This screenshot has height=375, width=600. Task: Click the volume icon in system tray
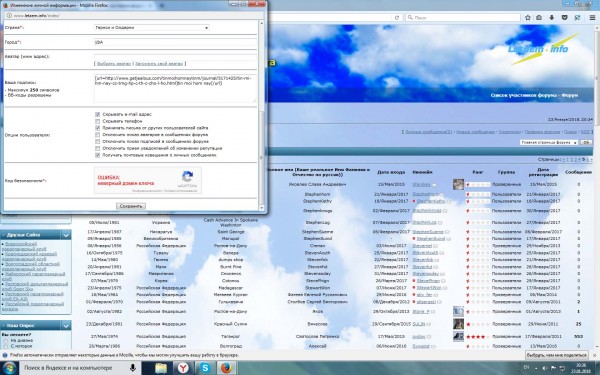[x=544, y=368]
